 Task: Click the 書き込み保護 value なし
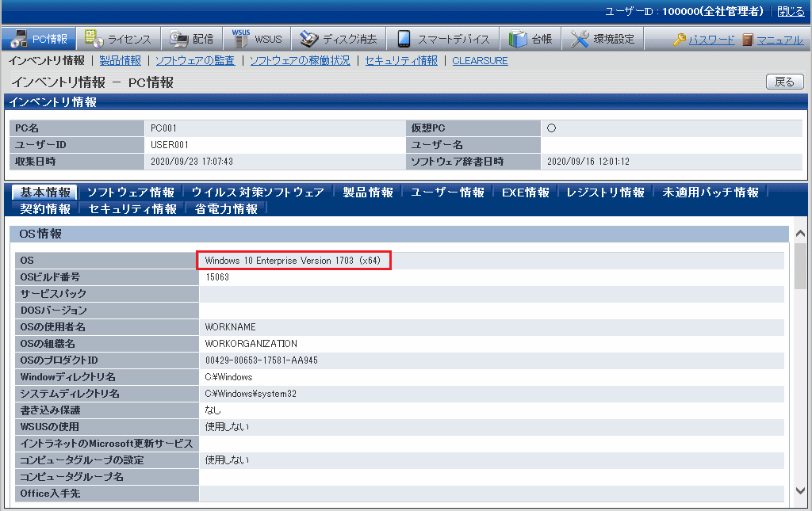coord(213,410)
